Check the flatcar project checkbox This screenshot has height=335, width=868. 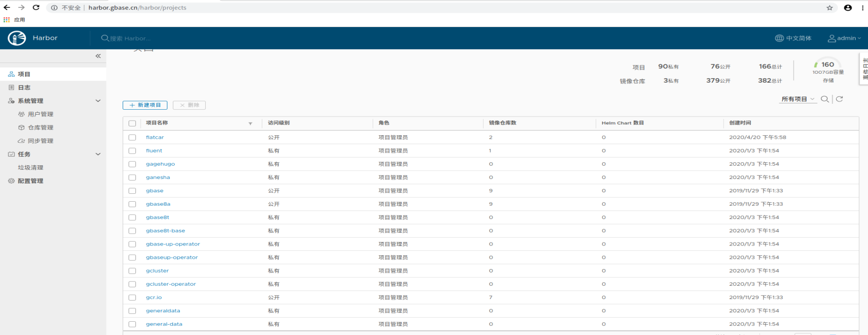click(132, 137)
